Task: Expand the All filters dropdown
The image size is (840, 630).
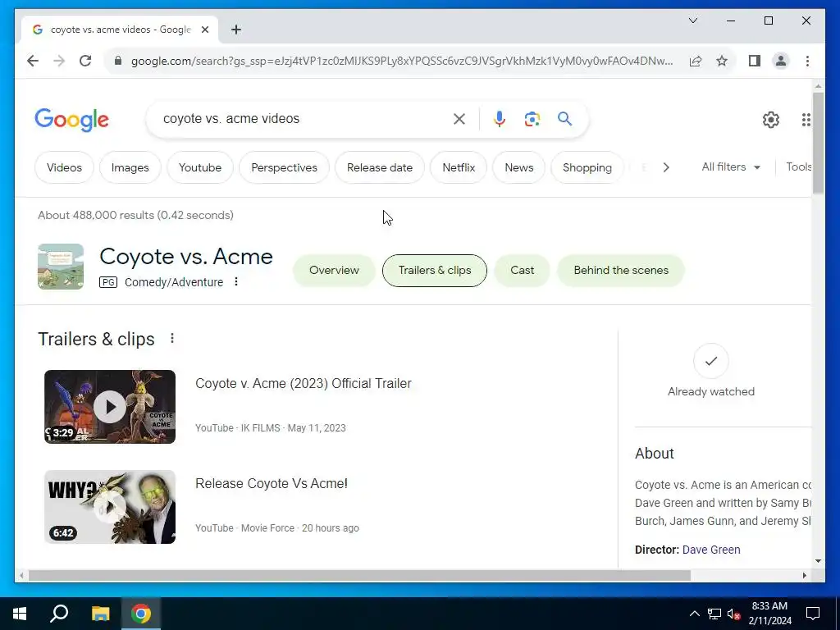Action: click(731, 167)
